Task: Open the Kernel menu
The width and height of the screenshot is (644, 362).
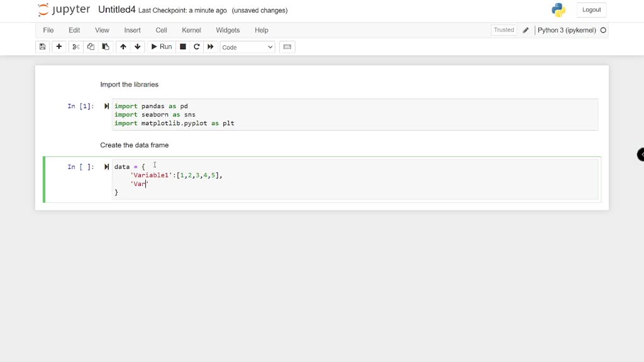Action: click(191, 30)
